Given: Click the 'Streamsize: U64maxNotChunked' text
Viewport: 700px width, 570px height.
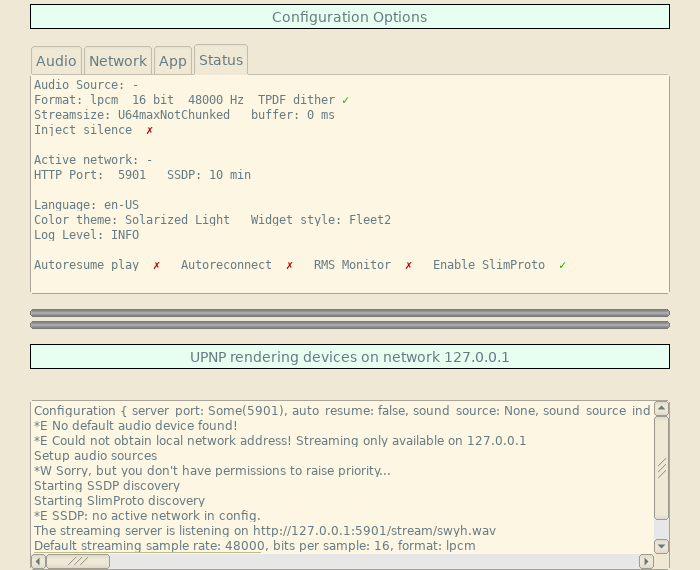Looking at the screenshot, I should pyautogui.click(x=132, y=115).
